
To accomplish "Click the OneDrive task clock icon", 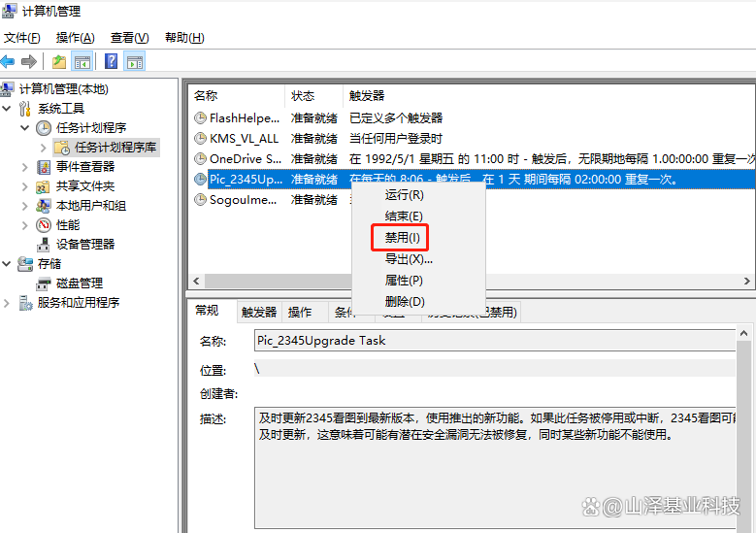I will click(200, 158).
